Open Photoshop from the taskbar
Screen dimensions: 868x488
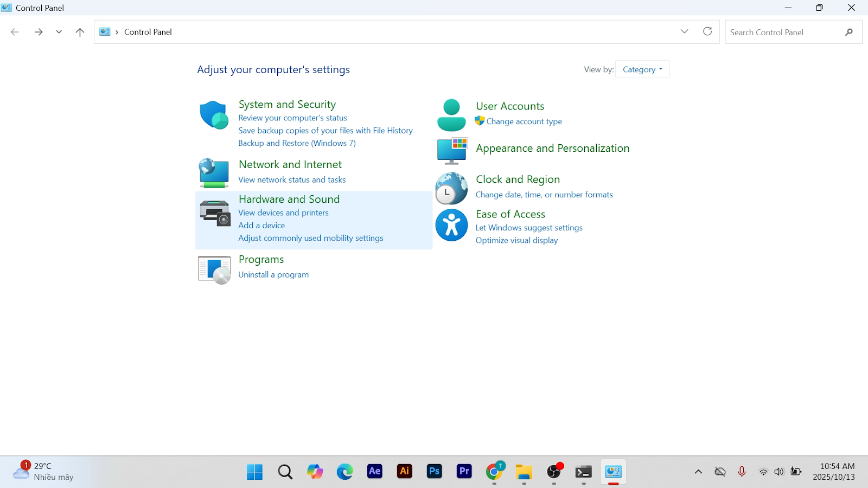pyautogui.click(x=434, y=471)
